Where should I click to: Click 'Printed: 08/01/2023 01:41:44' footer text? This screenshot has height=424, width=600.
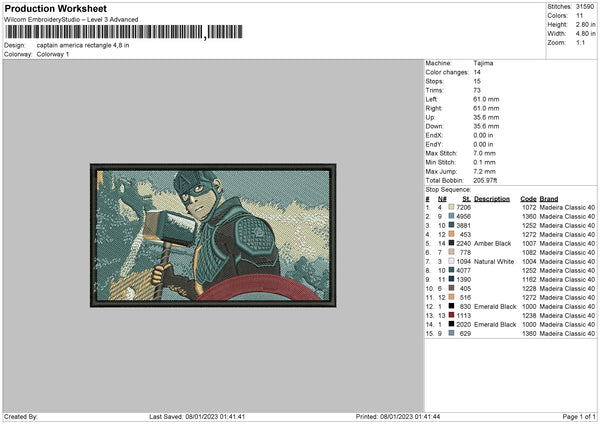point(398,417)
